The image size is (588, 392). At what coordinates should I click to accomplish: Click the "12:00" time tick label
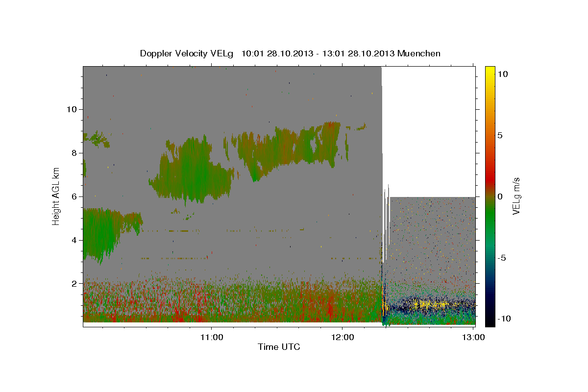pyautogui.click(x=342, y=337)
